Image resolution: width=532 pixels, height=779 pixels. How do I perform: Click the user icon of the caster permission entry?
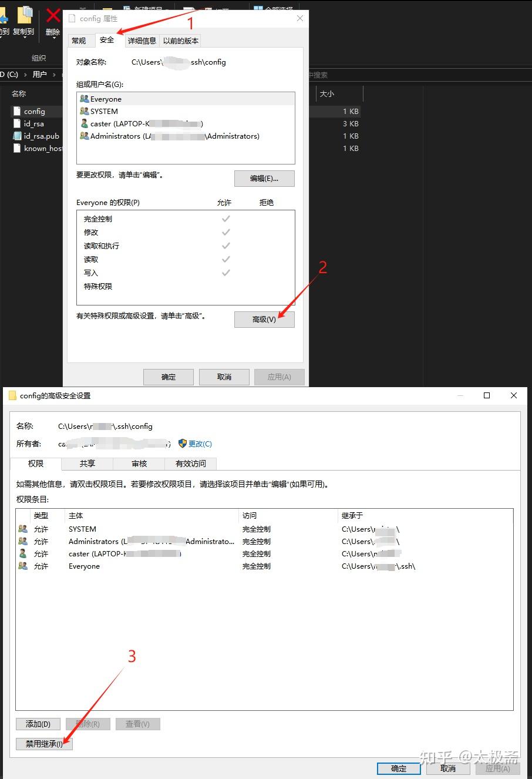pos(23,553)
